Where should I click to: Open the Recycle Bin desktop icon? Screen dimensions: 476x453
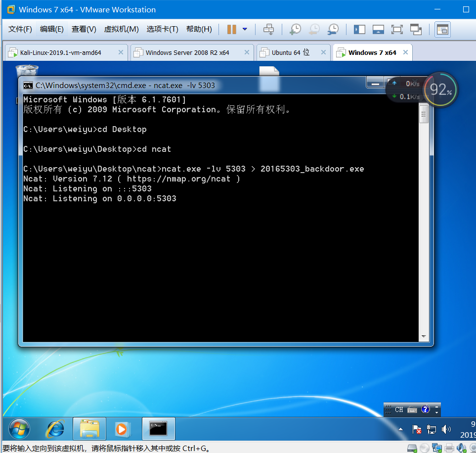point(27,71)
